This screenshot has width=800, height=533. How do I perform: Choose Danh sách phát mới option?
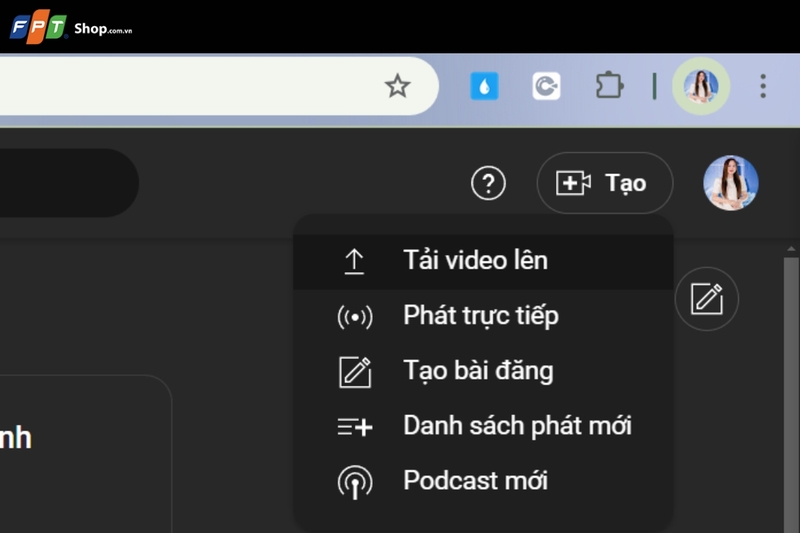(483, 427)
